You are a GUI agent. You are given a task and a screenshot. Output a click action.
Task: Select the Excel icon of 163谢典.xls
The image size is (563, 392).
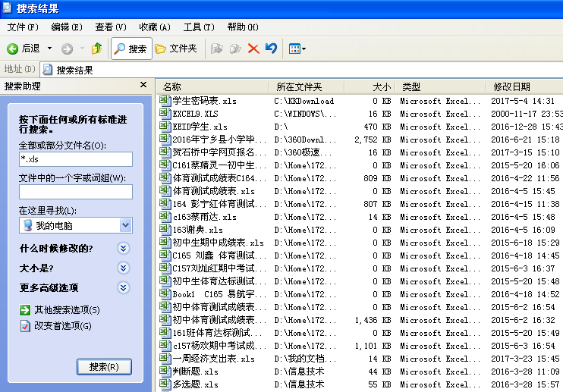(165, 230)
